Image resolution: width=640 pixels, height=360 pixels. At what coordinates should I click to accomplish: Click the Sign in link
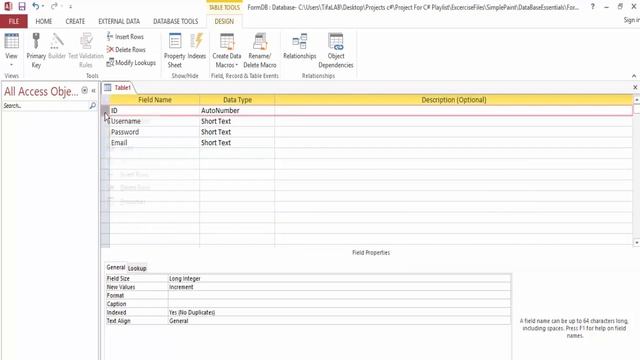[x=631, y=20]
